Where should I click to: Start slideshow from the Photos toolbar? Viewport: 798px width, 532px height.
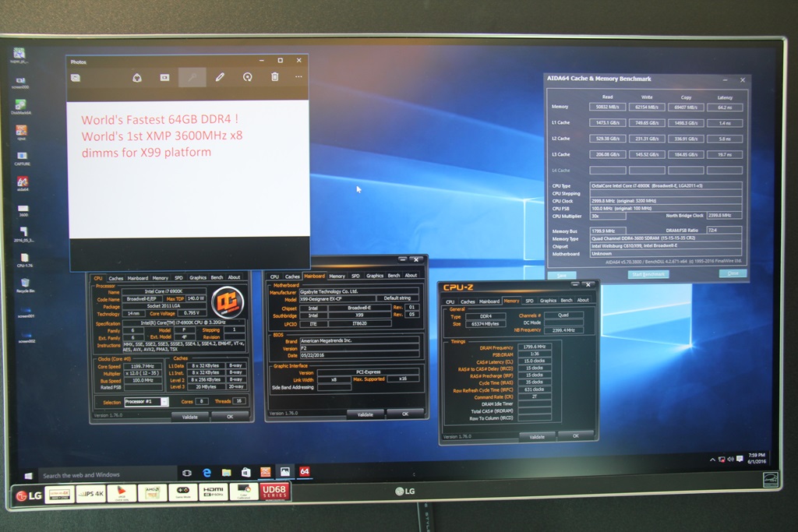[x=164, y=77]
